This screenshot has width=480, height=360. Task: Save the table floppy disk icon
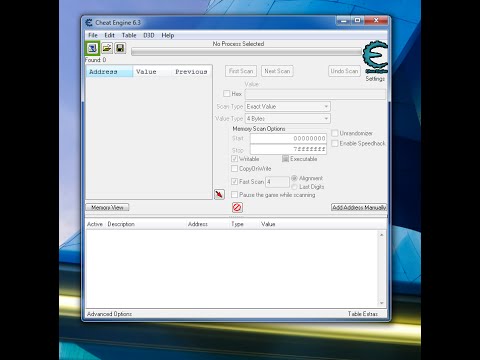coord(120,48)
